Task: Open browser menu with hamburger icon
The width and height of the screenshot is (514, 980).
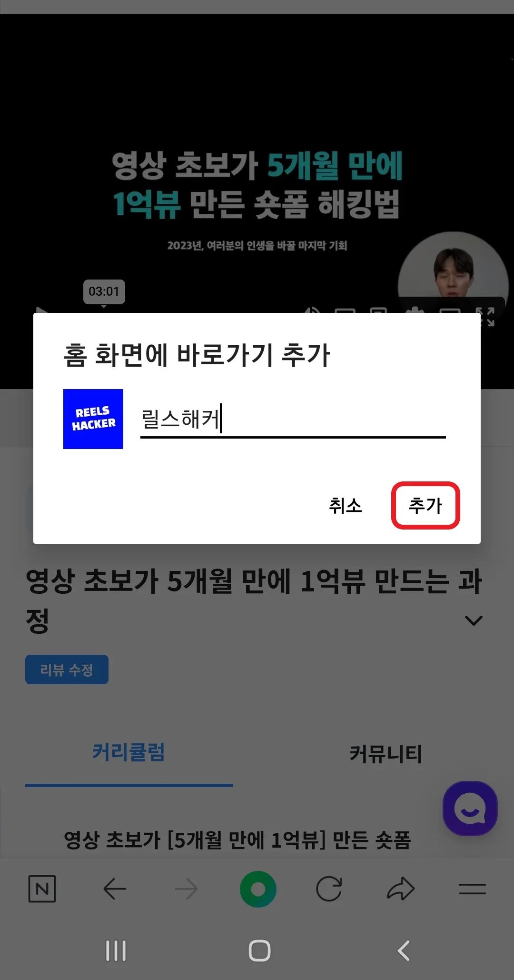Action: pyautogui.click(x=472, y=889)
